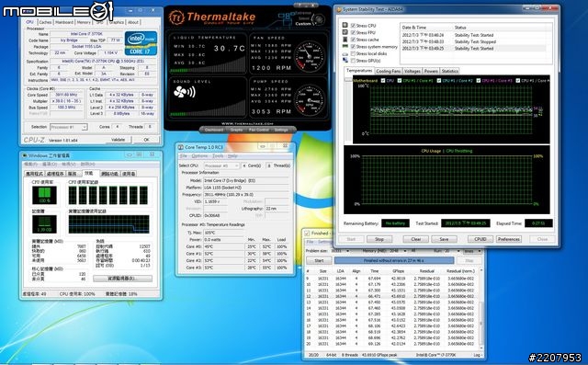Click Stop button in AIDA64
The height and width of the screenshot is (365, 588).
379,239
